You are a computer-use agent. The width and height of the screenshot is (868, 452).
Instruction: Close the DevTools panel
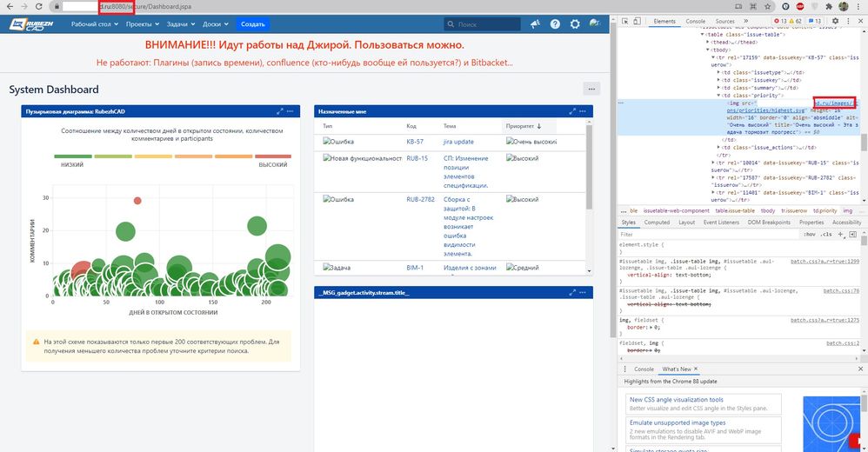coord(861,21)
